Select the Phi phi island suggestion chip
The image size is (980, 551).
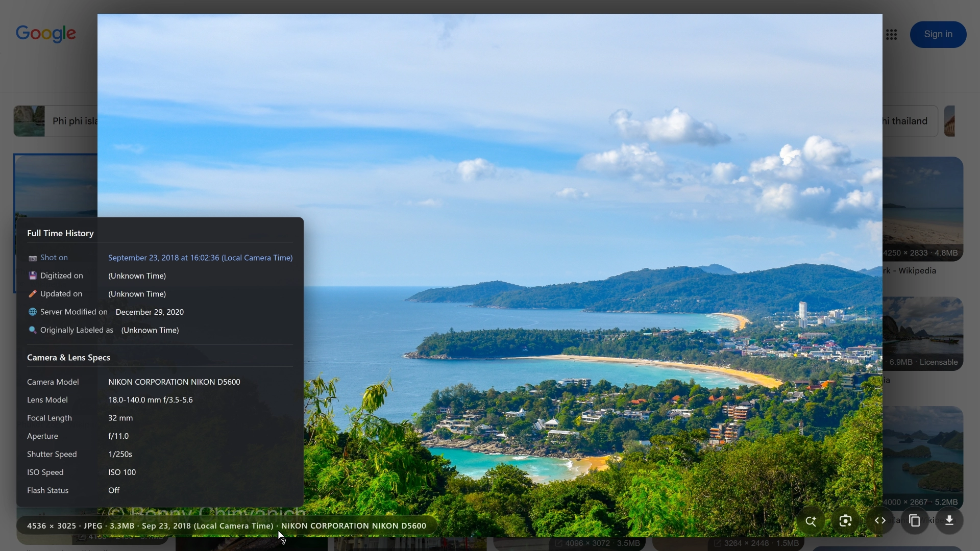pos(56,121)
